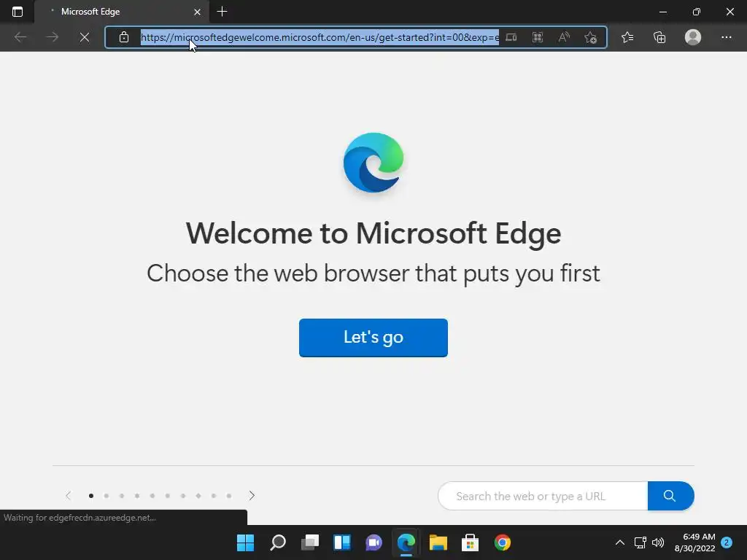The width and height of the screenshot is (747, 560).
Task: Go to previous slide with left chevron
Action: [68, 496]
